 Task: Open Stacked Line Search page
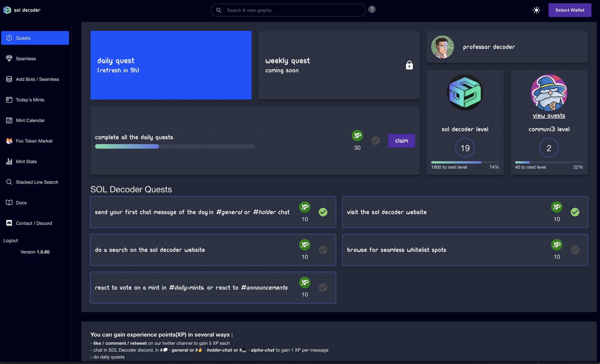tap(37, 182)
